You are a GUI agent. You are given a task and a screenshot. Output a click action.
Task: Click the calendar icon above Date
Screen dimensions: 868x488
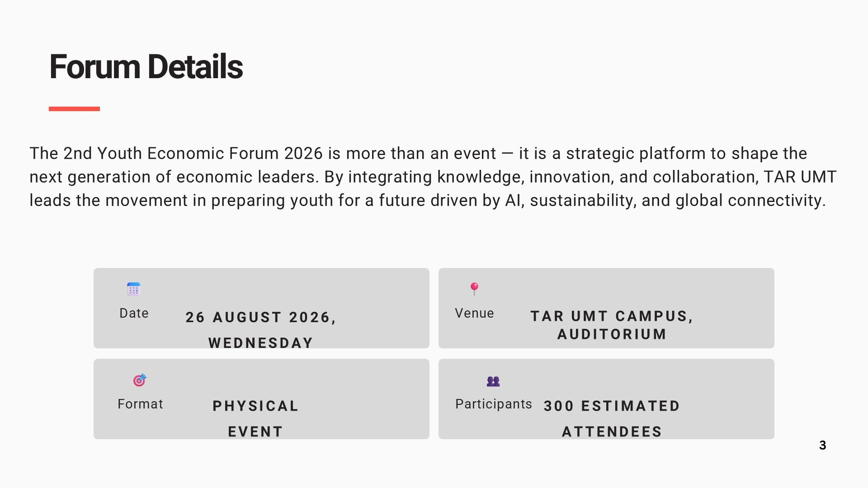point(134,289)
